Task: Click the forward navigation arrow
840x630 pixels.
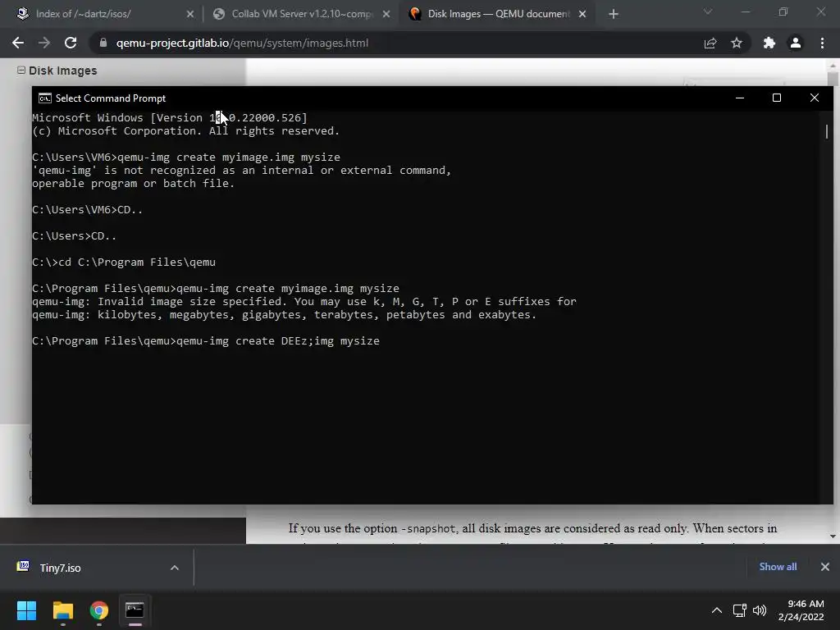Action: pos(44,43)
